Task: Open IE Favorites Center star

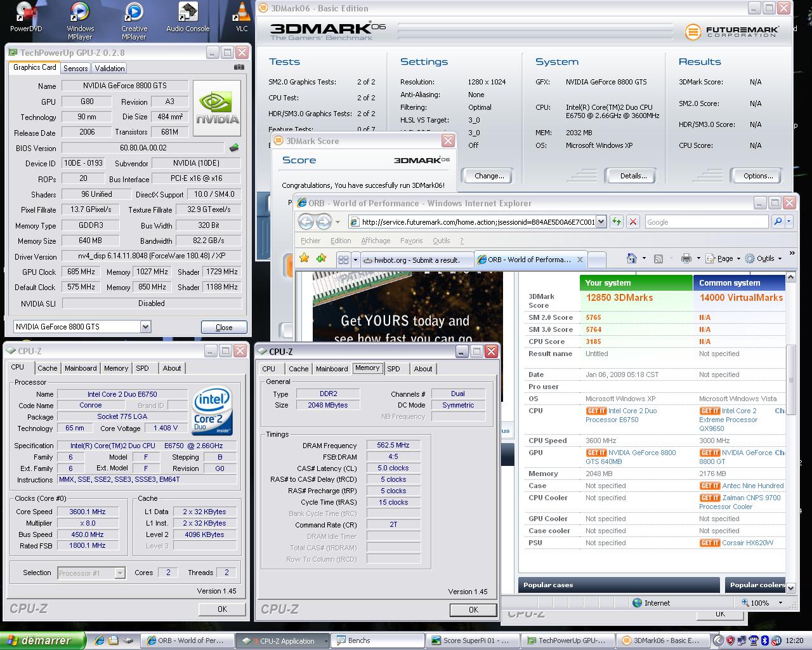Action: 304,258
